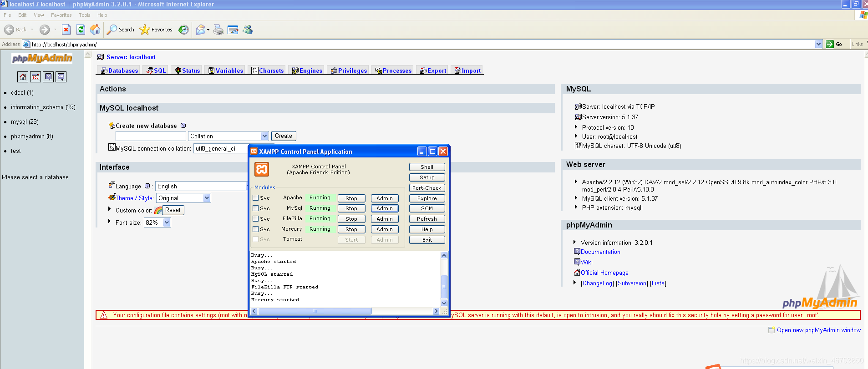The height and width of the screenshot is (369, 868).
Task: Open the File menu
Action: (x=7, y=15)
